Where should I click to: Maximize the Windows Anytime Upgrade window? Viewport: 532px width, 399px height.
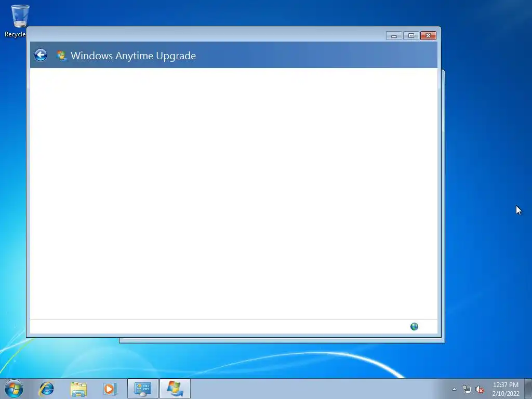411,36
